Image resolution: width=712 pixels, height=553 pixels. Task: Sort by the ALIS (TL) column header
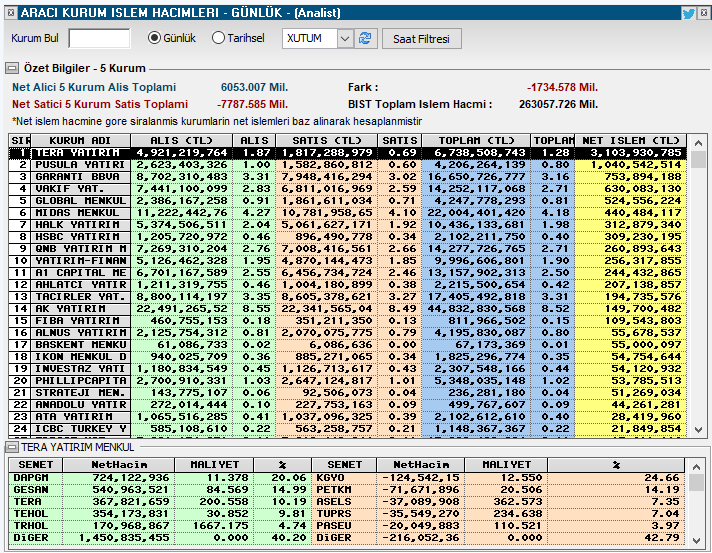pos(182,141)
